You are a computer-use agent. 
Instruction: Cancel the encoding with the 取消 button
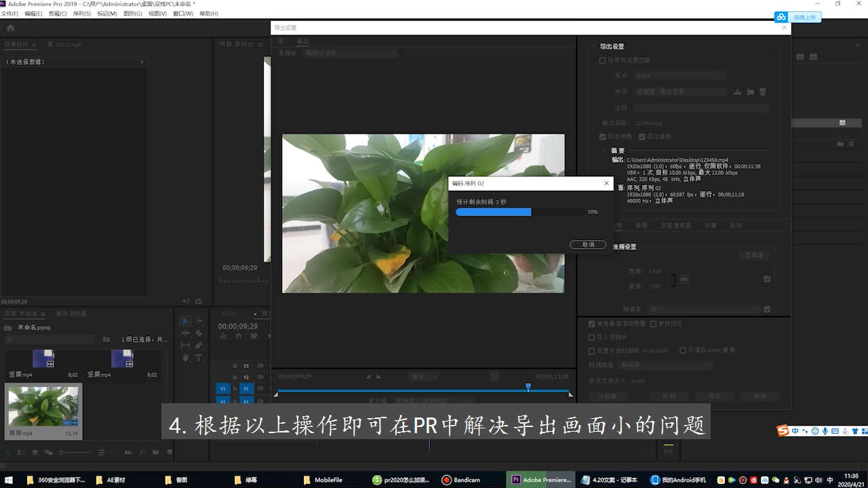click(588, 245)
